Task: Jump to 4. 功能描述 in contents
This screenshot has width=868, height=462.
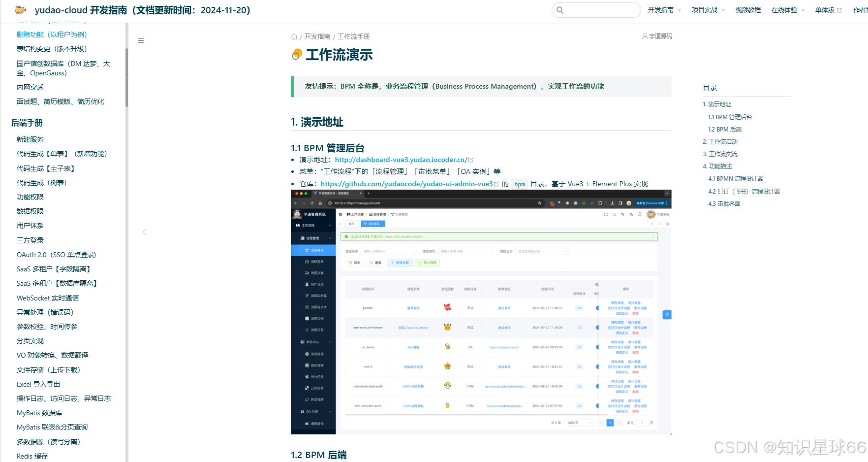Action: coord(717,166)
